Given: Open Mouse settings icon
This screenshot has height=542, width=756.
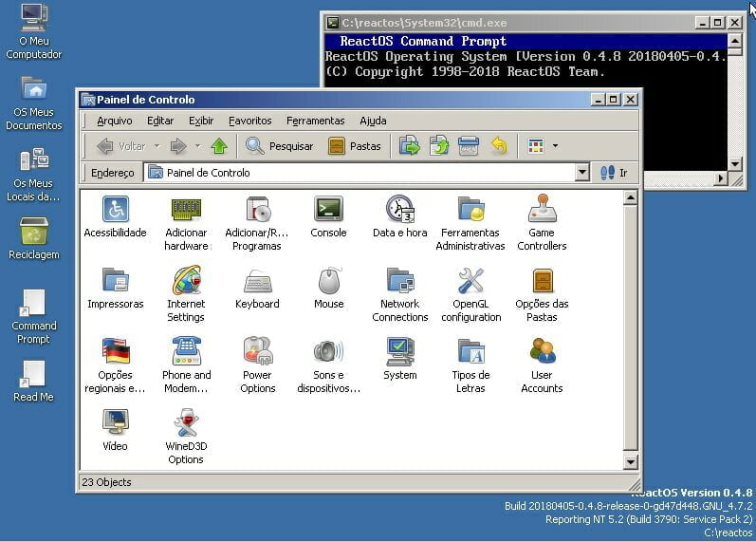Looking at the screenshot, I should (x=329, y=280).
